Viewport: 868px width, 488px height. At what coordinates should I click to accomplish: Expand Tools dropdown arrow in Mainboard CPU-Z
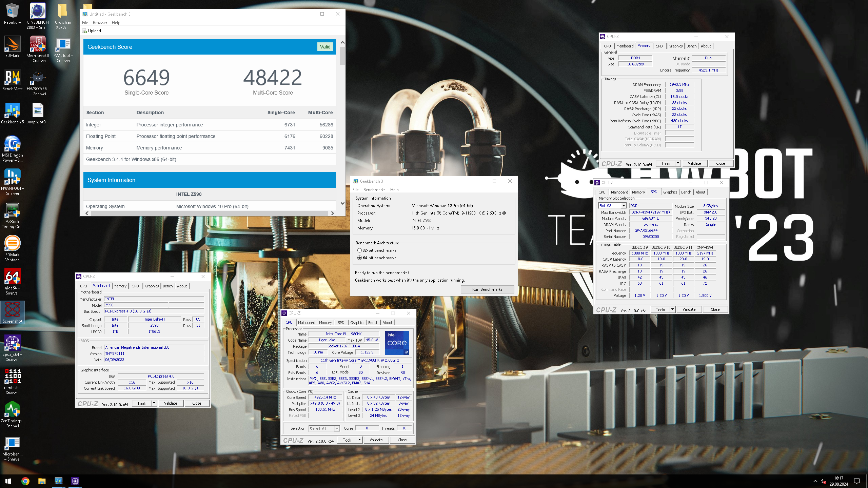[154, 403]
